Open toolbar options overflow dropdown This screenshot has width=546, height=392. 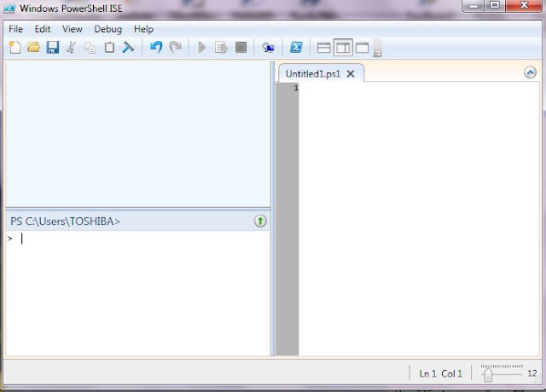tap(377, 48)
